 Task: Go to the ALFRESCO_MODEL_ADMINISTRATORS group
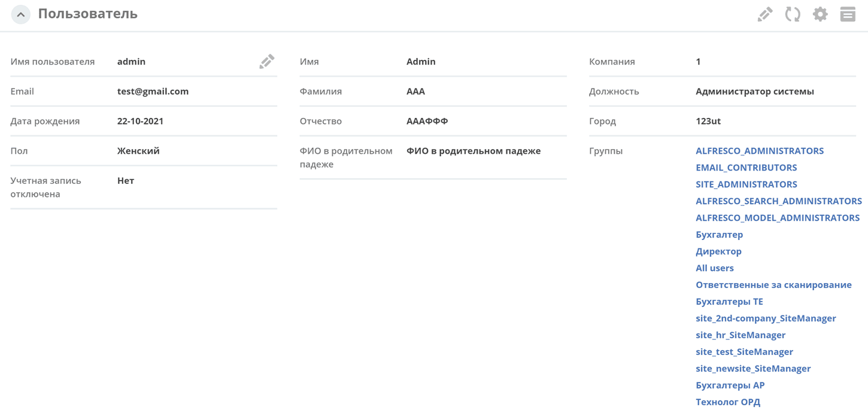(778, 218)
